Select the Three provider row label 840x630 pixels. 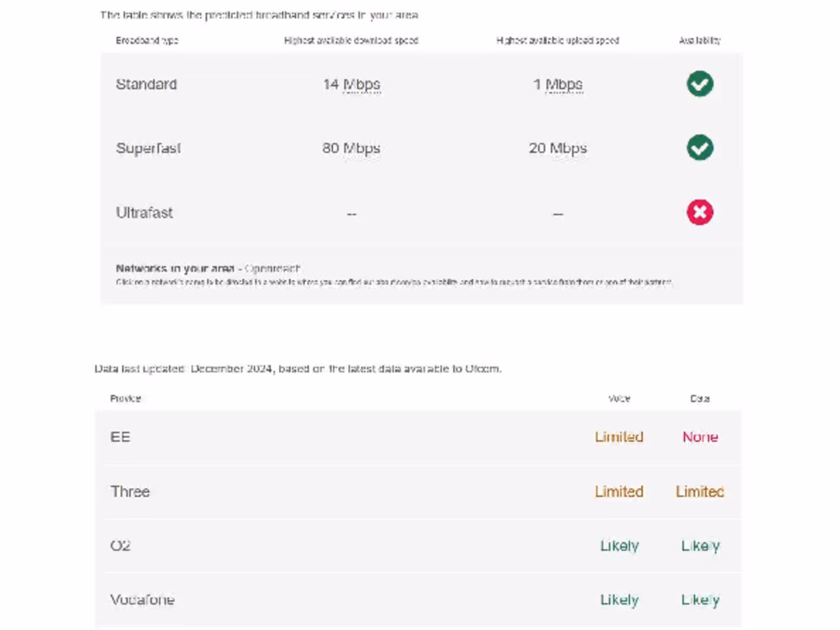coord(130,491)
